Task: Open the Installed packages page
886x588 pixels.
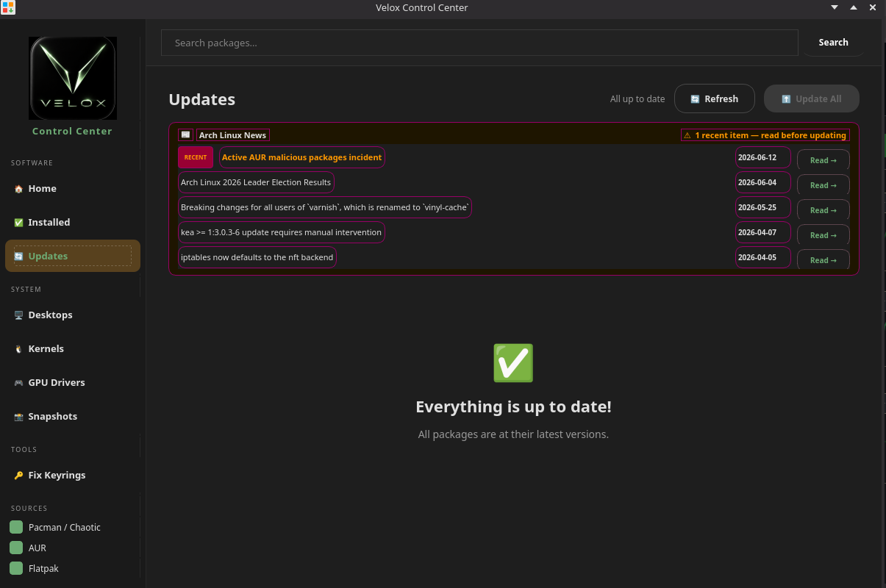Action: (x=72, y=223)
